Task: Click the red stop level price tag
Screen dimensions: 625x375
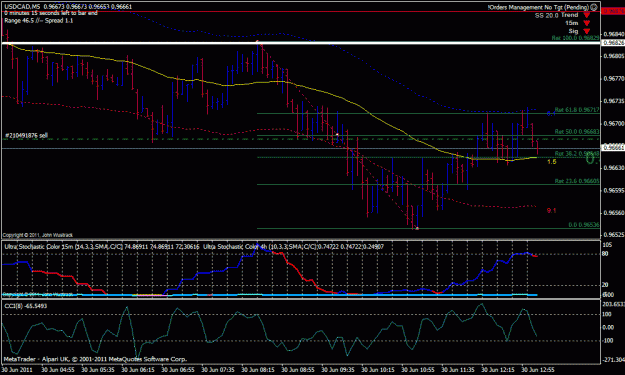Action: pos(613,11)
